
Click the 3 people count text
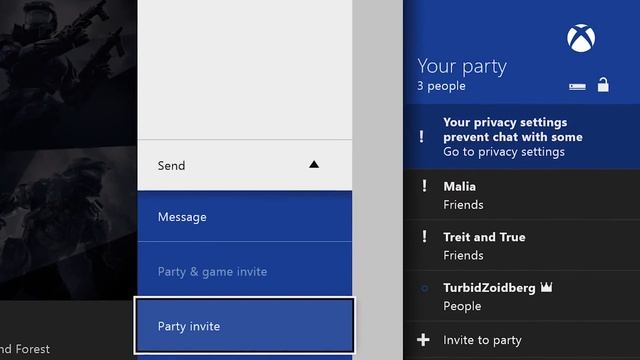click(x=441, y=86)
